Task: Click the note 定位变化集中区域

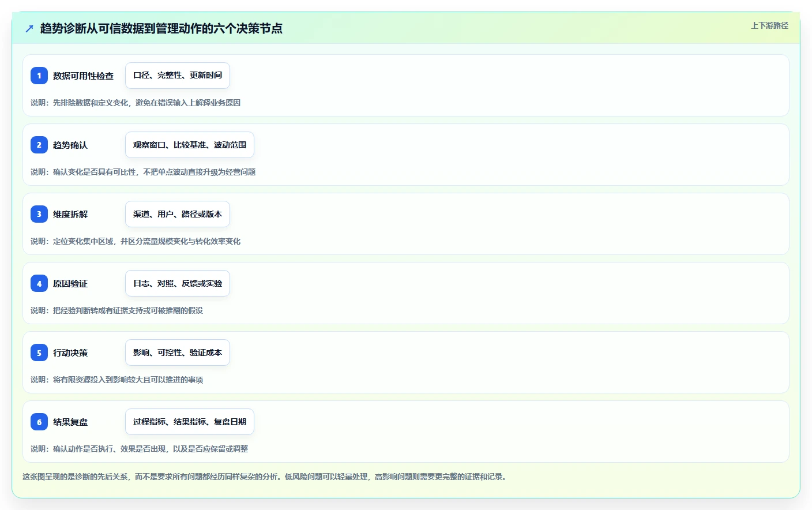Action: click(136, 241)
